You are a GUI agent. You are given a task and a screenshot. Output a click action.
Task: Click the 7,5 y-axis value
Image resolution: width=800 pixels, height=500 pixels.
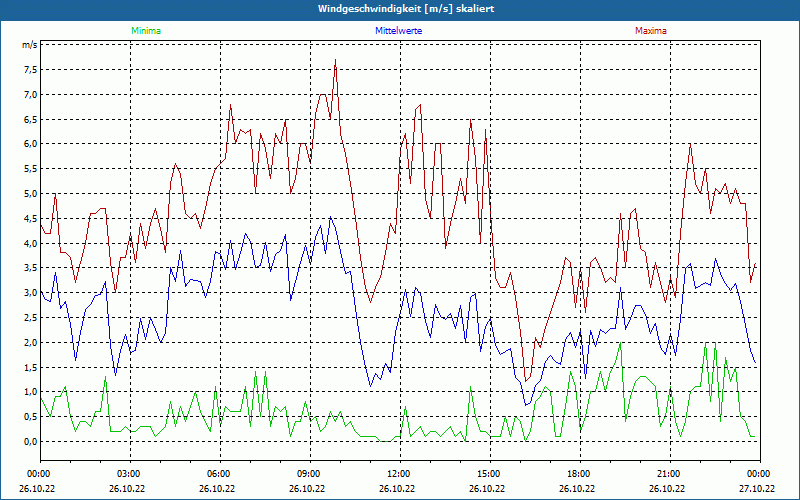tap(31, 70)
